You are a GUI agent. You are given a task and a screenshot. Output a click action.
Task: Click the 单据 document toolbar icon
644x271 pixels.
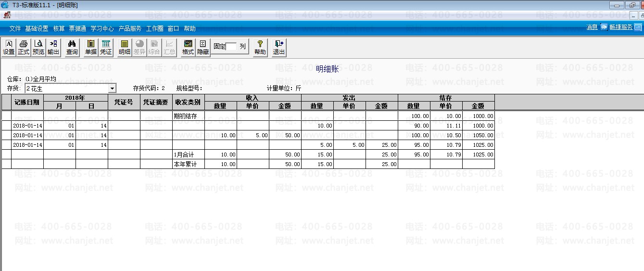[90, 47]
